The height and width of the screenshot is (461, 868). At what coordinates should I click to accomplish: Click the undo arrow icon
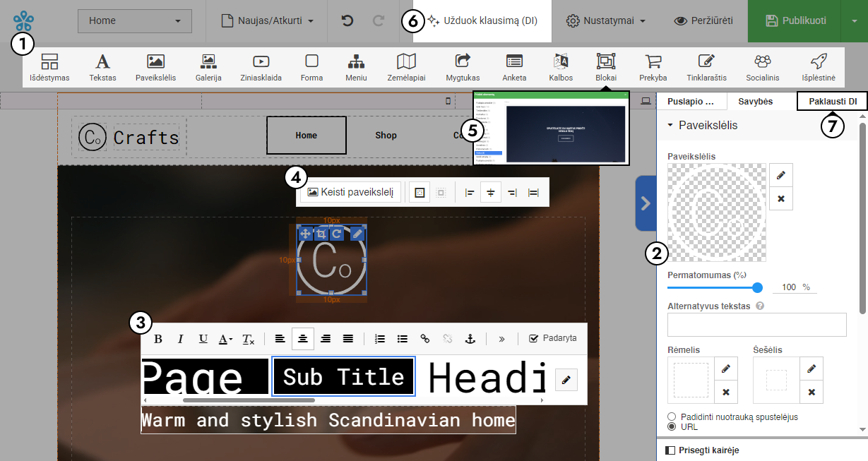click(x=347, y=21)
